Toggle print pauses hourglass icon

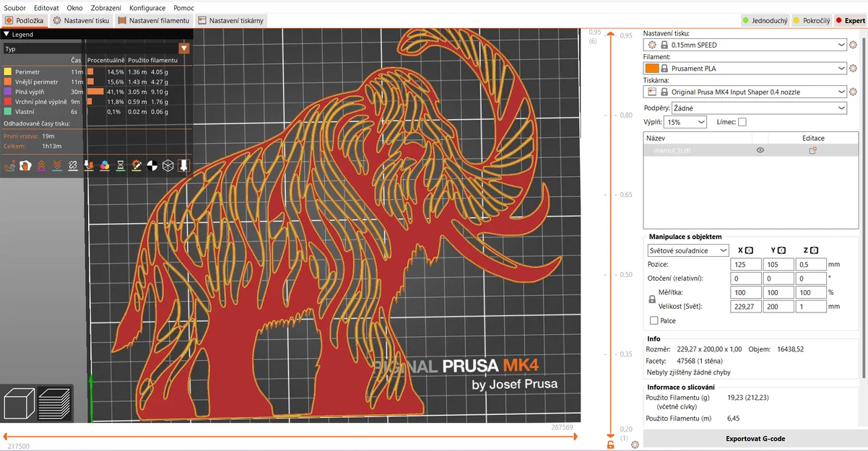121,166
